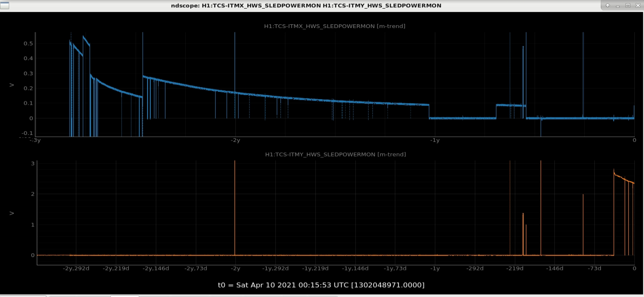Click the 0.5 tick on ITMX y-axis

28,44
